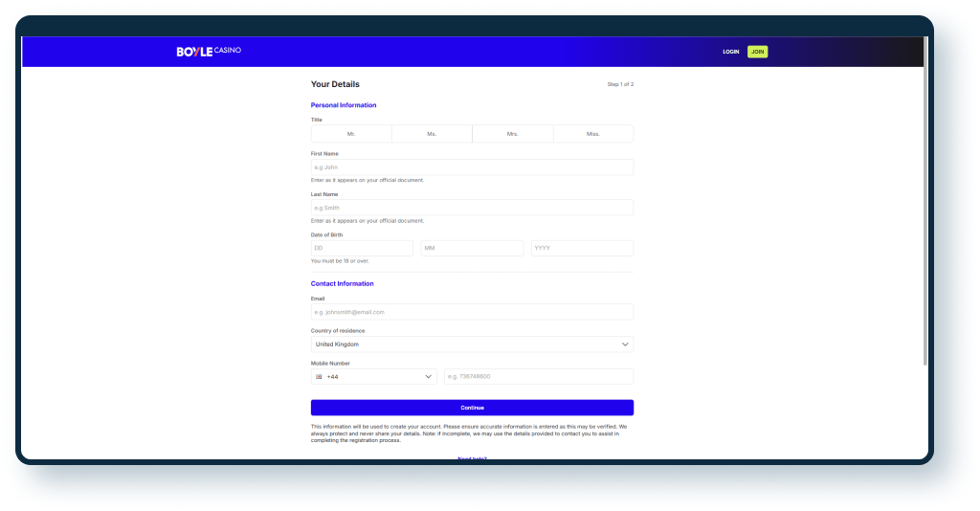Open the Country of residence dropdown

click(472, 344)
